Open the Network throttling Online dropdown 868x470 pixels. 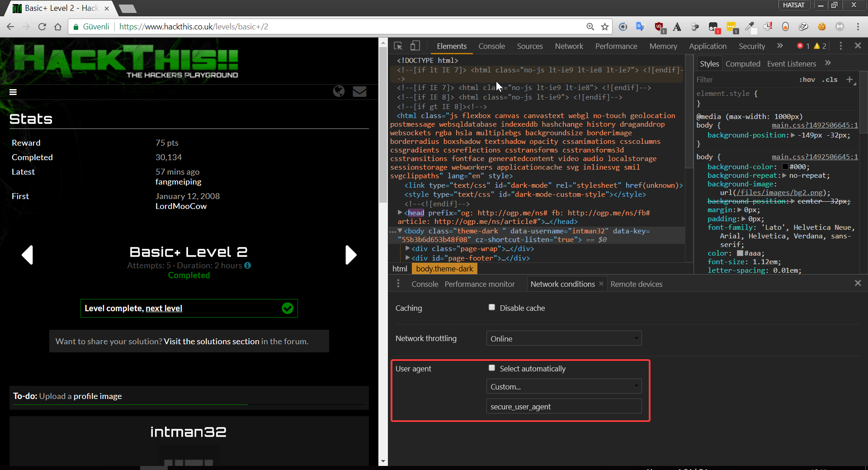click(564, 338)
